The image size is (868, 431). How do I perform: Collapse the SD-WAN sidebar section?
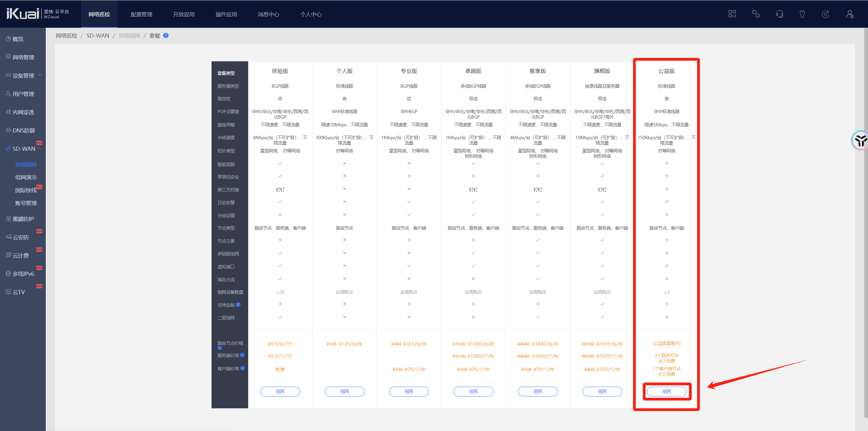(24, 149)
